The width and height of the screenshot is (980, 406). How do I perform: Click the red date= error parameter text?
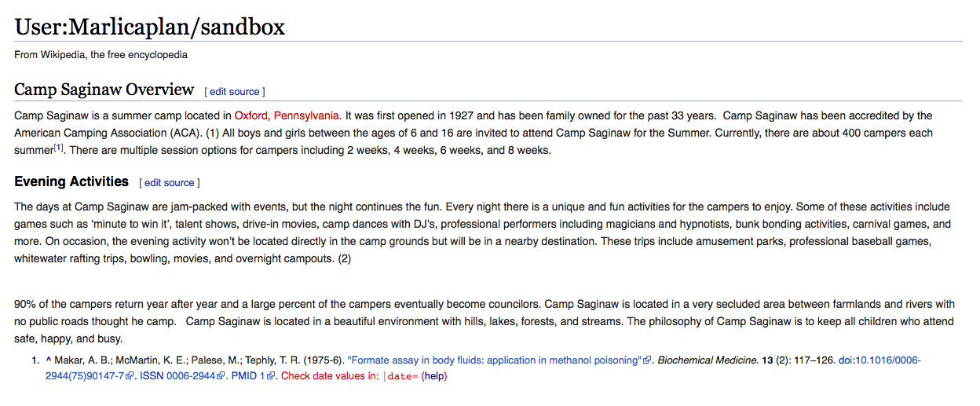tap(400, 376)
